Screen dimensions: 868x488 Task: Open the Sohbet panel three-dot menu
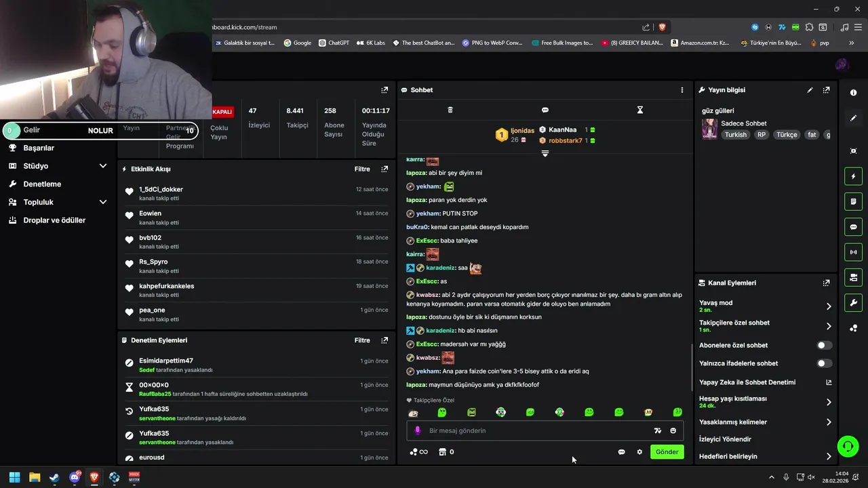tap(682, 89)
